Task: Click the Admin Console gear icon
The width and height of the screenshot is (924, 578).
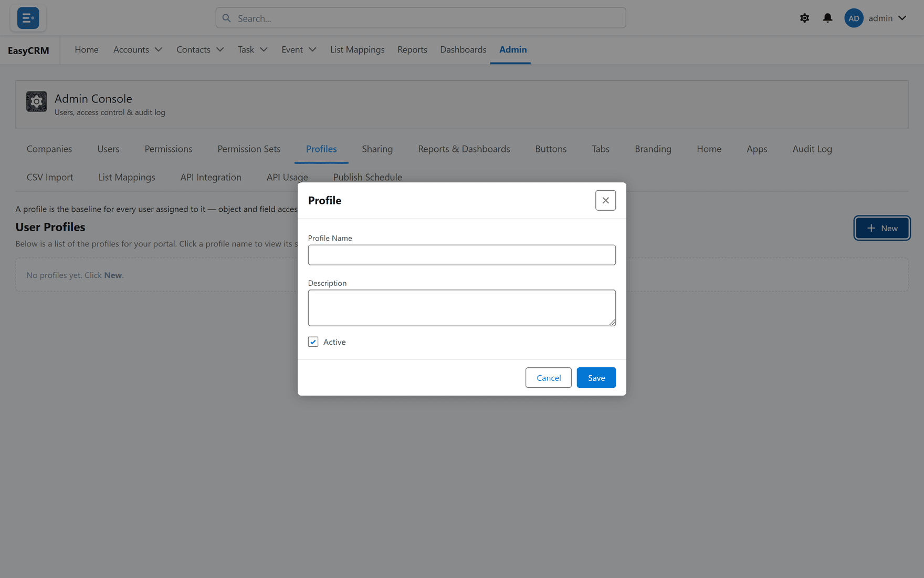Action: tap(37, 101)
